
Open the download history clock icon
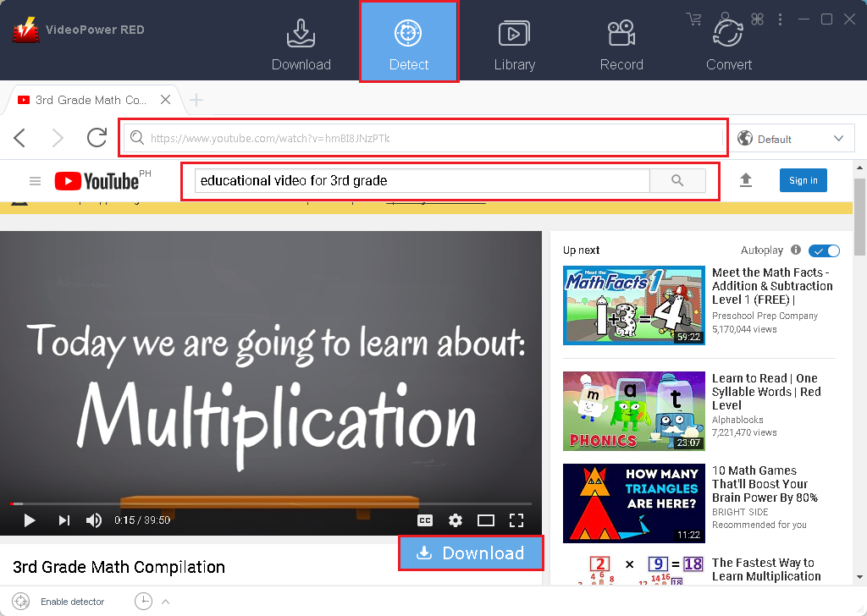143,601
